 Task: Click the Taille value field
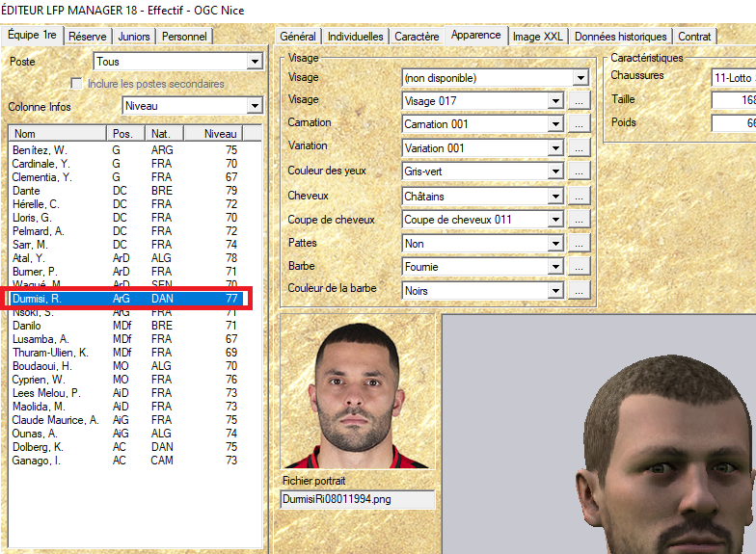[x=733, y=100]
